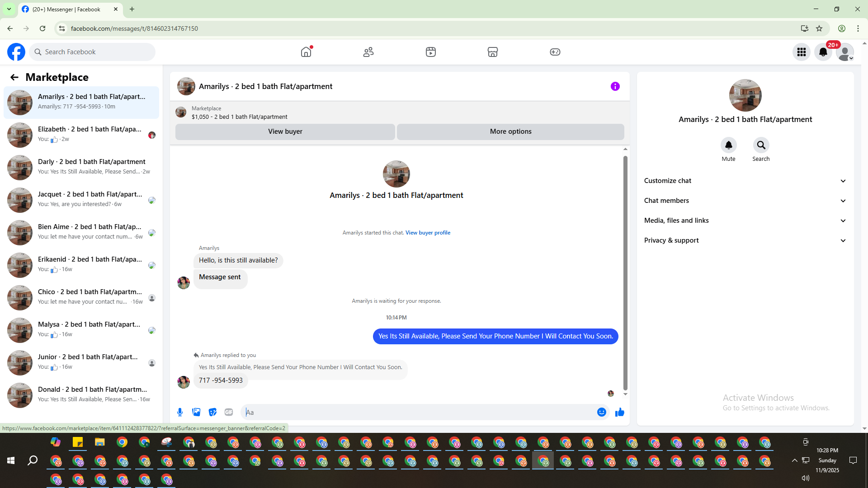Send a thumbs-up like

(620, 412)
